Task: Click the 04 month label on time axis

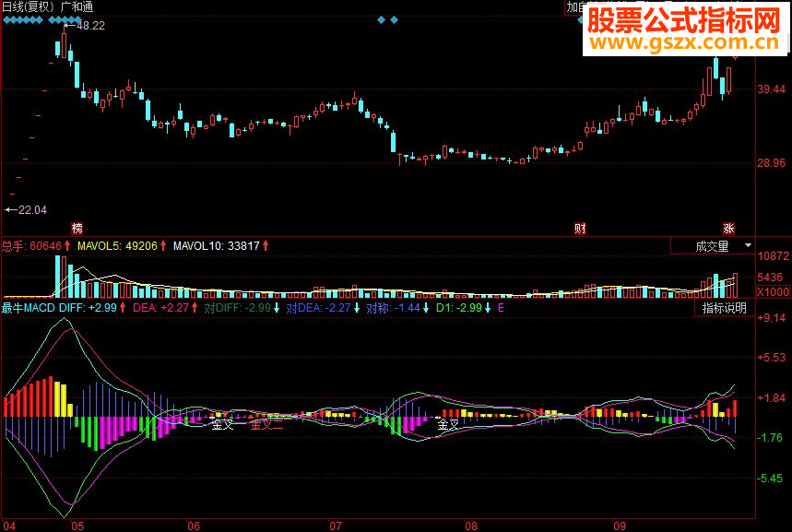Action: [9, 526]
